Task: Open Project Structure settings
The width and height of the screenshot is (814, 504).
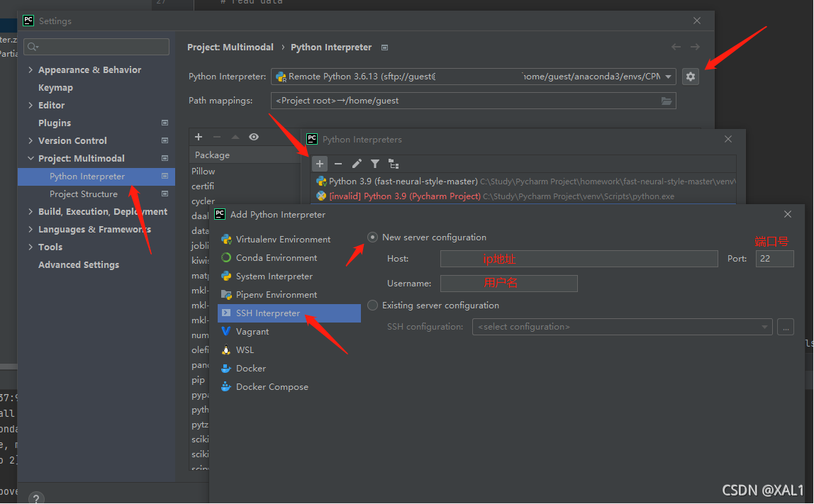Action: point(84,194)
